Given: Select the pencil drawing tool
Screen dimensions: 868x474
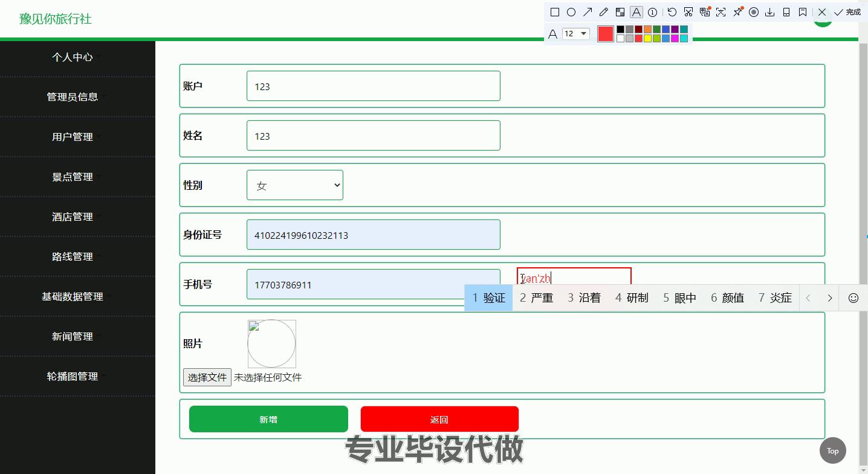Looking at the screenshot, I should (604, 12).
